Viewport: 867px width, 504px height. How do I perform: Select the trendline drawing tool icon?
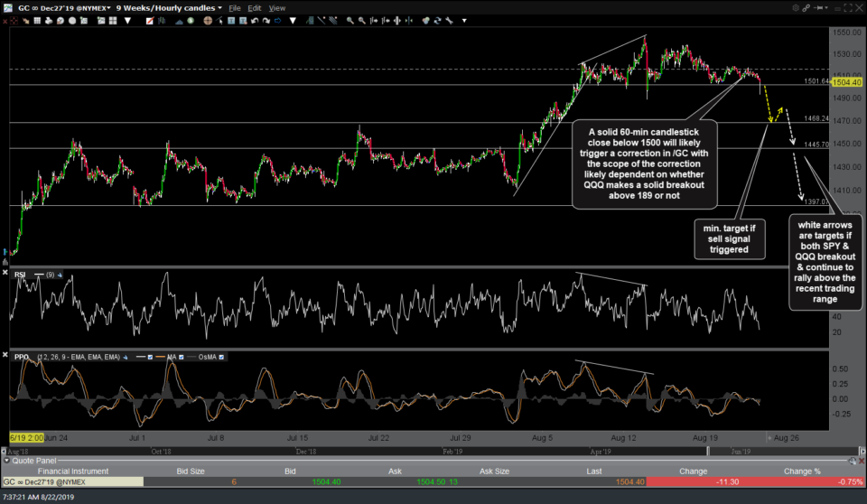click(322, 21)
